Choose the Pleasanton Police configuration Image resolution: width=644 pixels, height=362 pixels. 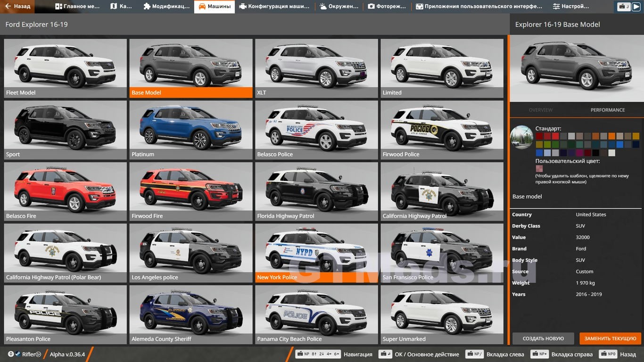pyautogui.click(x=66, y=315)
